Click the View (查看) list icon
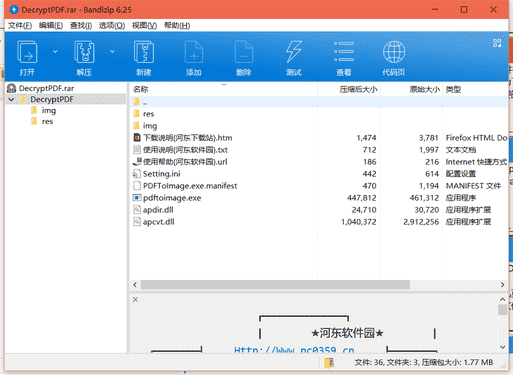Viewport: 513px width, 375px height. point(344,52)
